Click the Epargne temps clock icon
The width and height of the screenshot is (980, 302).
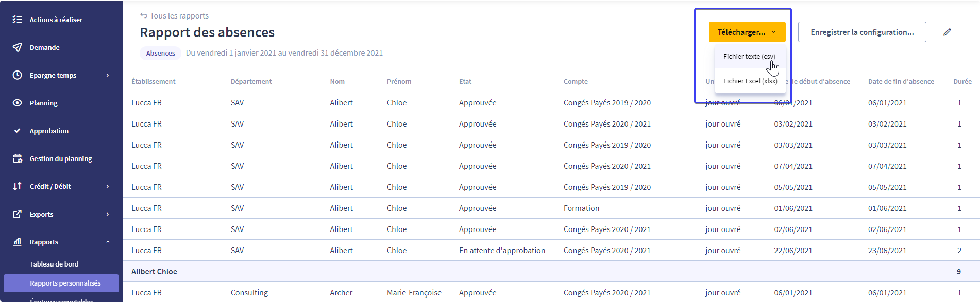(x=17, y=75)
